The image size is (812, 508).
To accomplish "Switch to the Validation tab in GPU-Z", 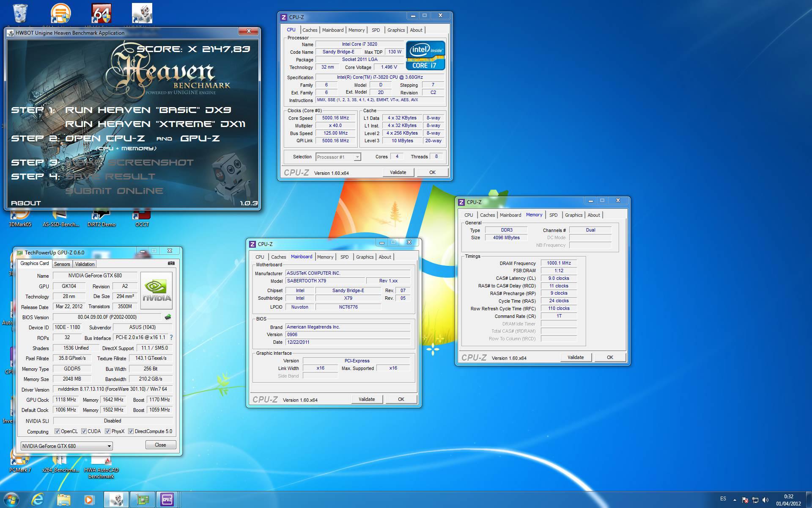I will (x=85, y=264).
